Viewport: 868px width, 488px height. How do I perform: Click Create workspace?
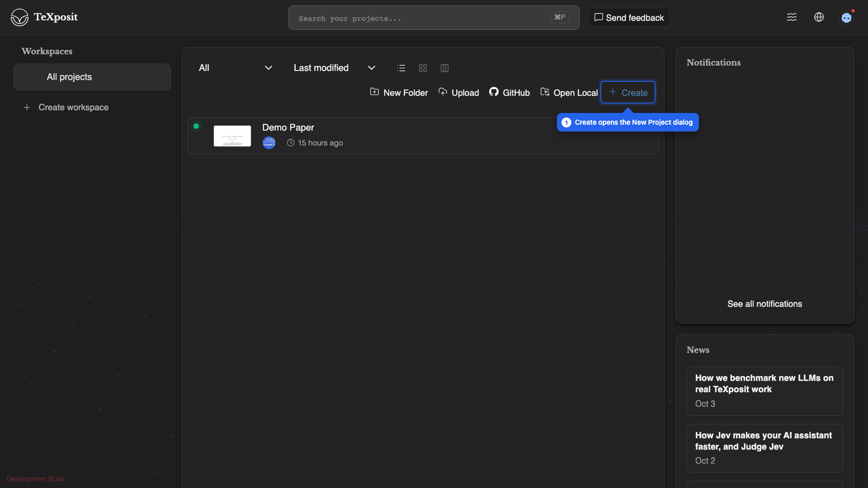pyautogui.click(x=92, y=107)
